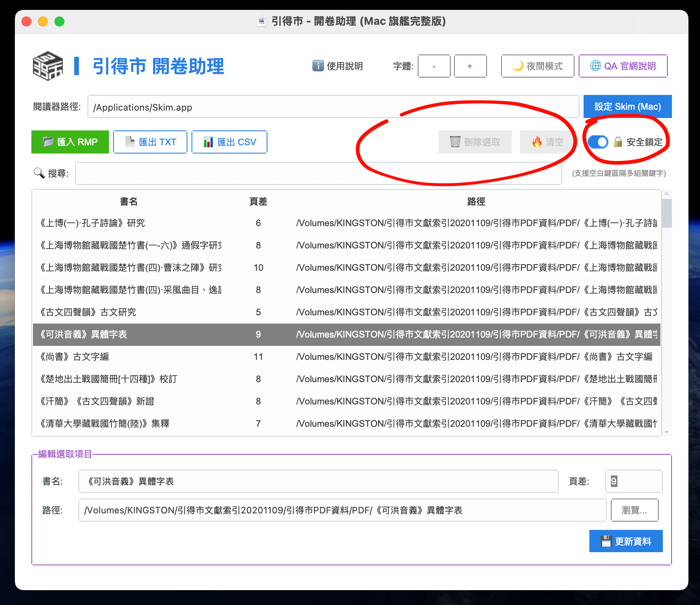
Task: Click 設定 Skim (Mac) button
Action: [x=627, y=106]
